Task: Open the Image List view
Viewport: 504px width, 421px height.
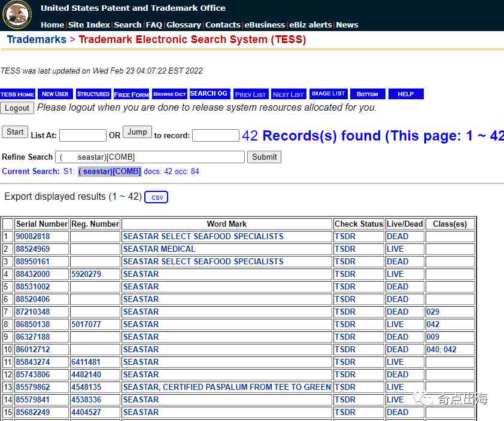Action: (328, 94)
